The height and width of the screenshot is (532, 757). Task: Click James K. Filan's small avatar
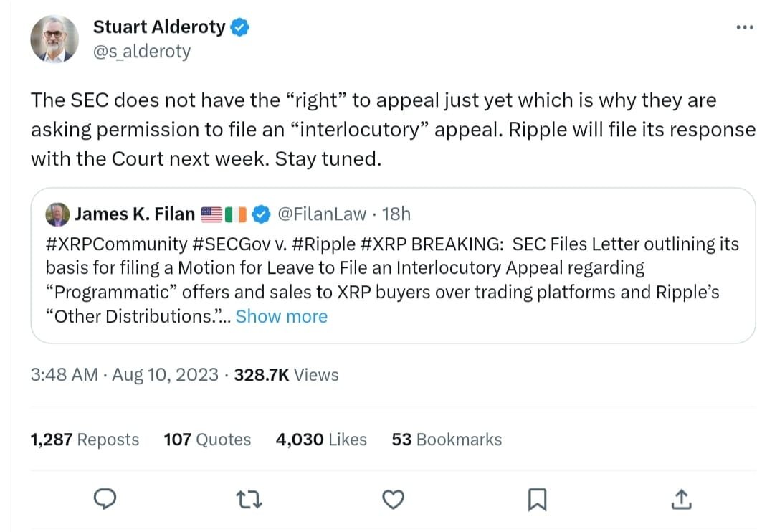tap(57, 214)
